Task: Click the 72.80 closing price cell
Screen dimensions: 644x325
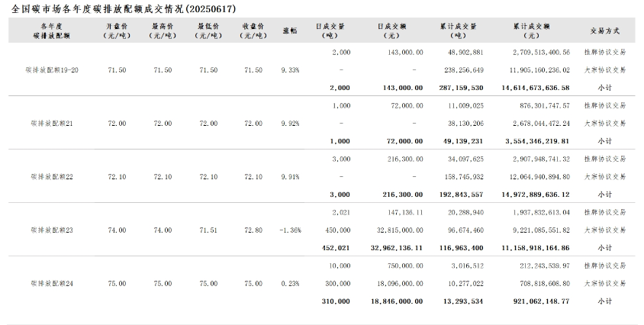Action: point(253,230)
